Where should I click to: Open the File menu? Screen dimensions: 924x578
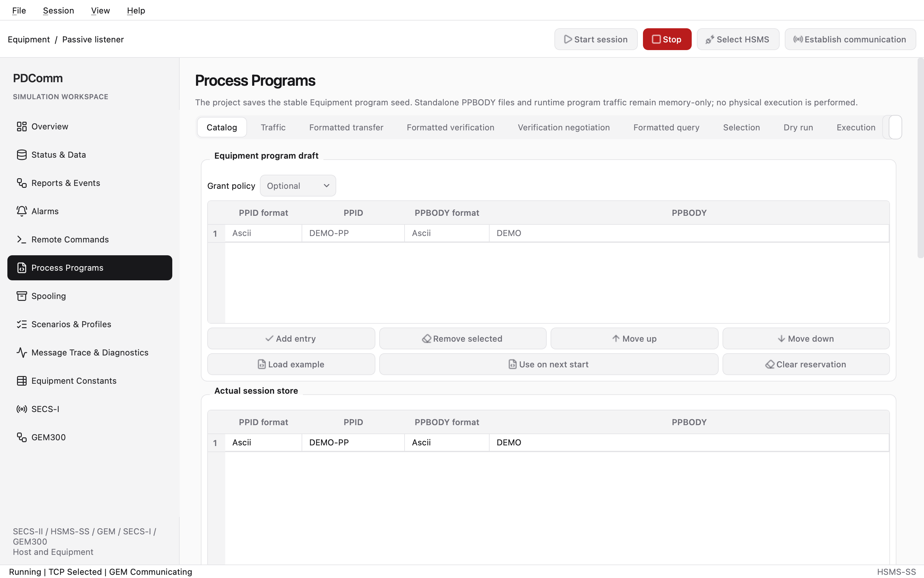[x=19, y=10]
